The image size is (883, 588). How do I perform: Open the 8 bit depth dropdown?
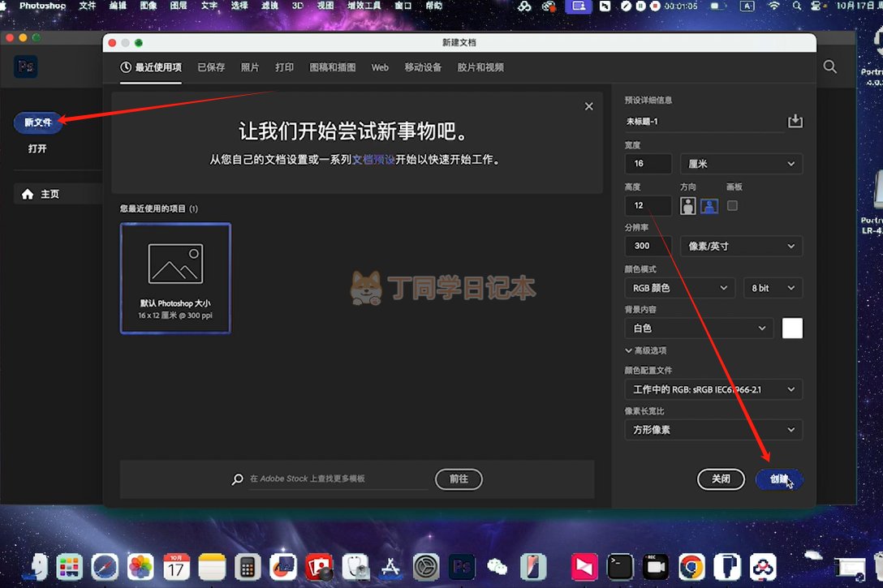pos(772,288)
